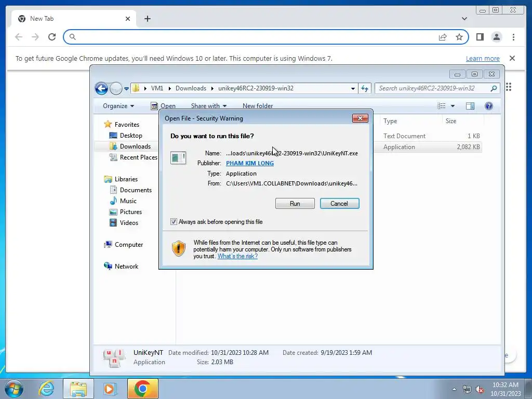Open the What's the risk? link
The width and height of the screenshot is (532, 399).
[x=237, y=256]
